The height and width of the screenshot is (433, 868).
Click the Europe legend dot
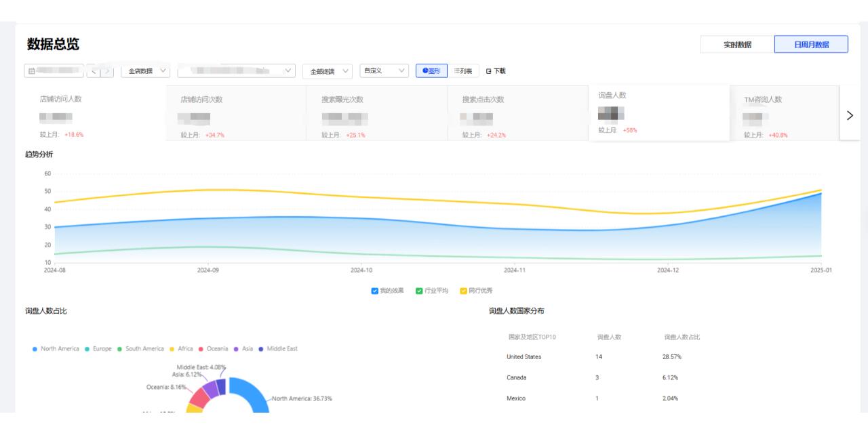[x=88, y=349]
